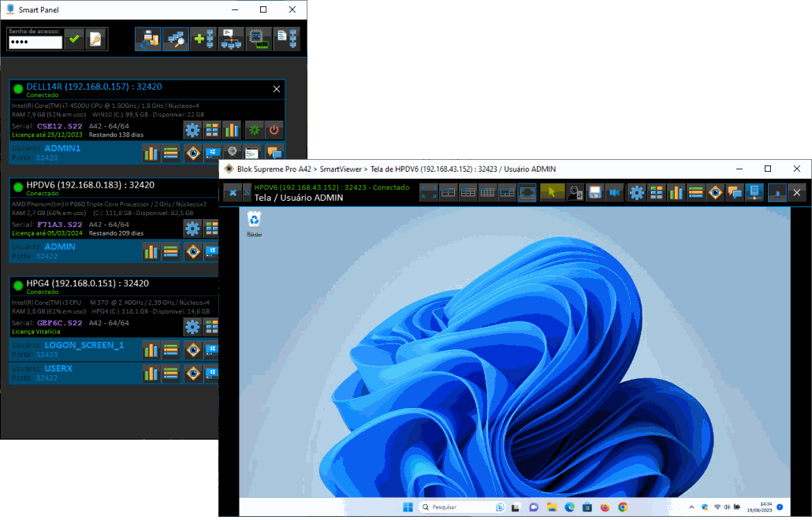The width and height of the screenshot is (812, 520).
Task: Open chat bubbles icon for ADMIN1
Action: coord(274,153)
